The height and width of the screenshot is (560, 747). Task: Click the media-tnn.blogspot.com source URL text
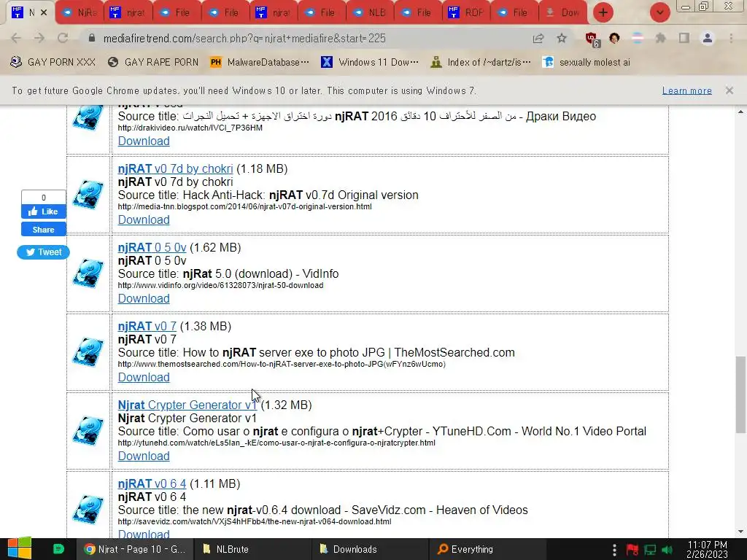click(x=245, y=206)
